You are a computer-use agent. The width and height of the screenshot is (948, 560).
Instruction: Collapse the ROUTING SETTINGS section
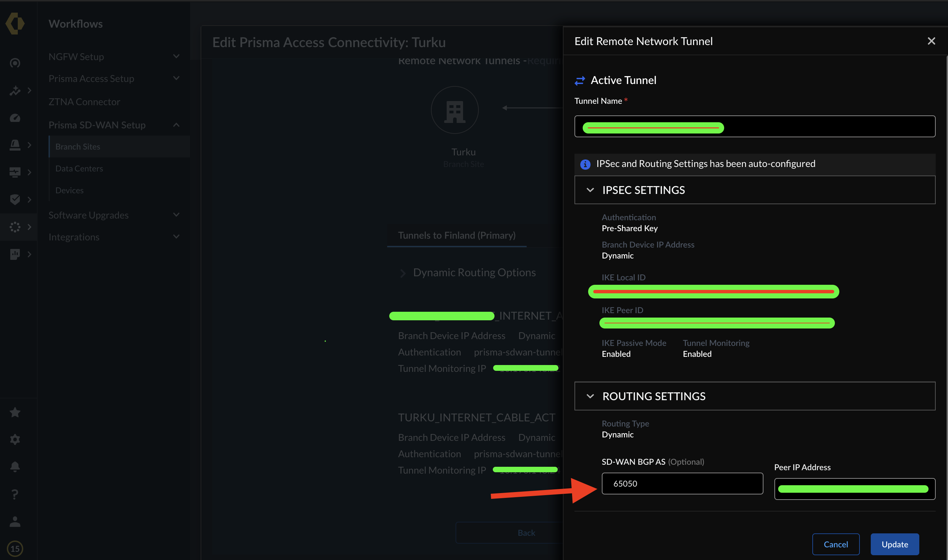[590, 396]
